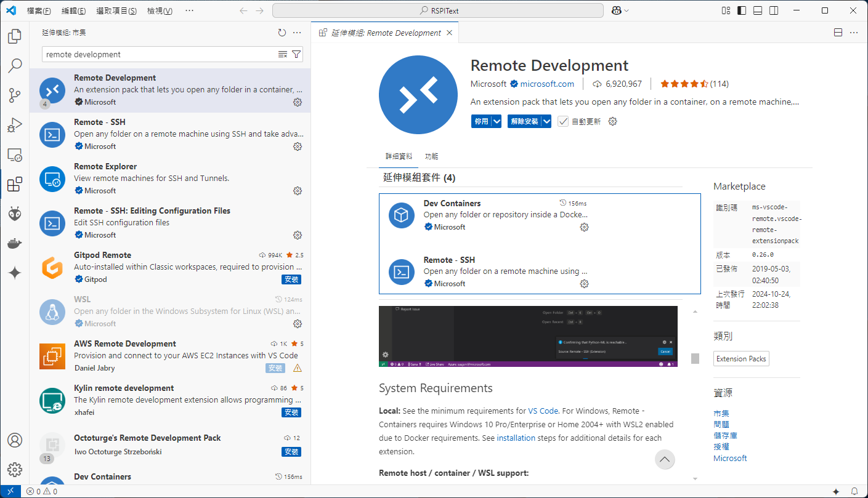Viewport: 868px width, 498px height.
Task: Open the microsoft.com publisher link
Action: 546,84
